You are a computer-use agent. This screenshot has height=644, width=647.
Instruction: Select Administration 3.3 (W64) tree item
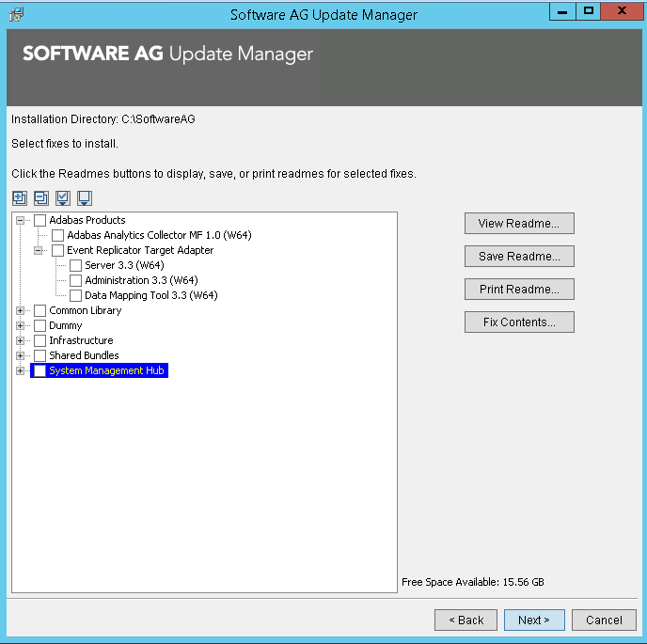(140, 280)
